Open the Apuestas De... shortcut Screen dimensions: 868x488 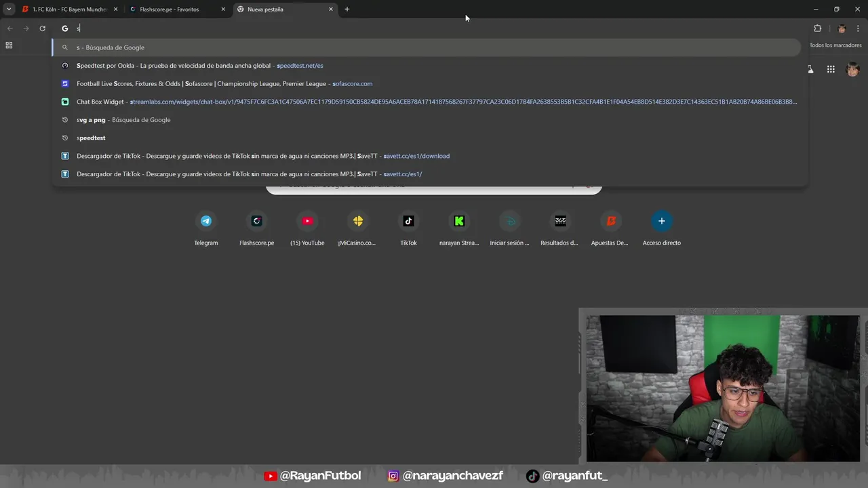[610, 228]
